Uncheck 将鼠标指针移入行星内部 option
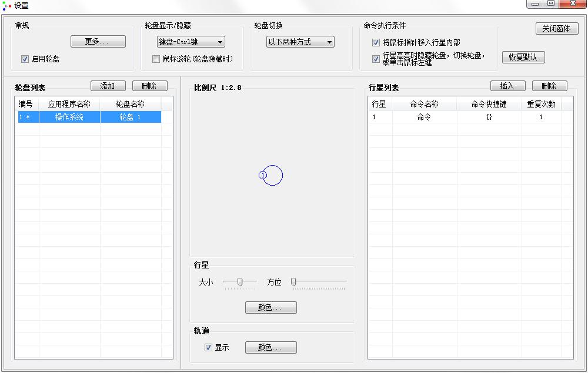 [x=376, y=43]
